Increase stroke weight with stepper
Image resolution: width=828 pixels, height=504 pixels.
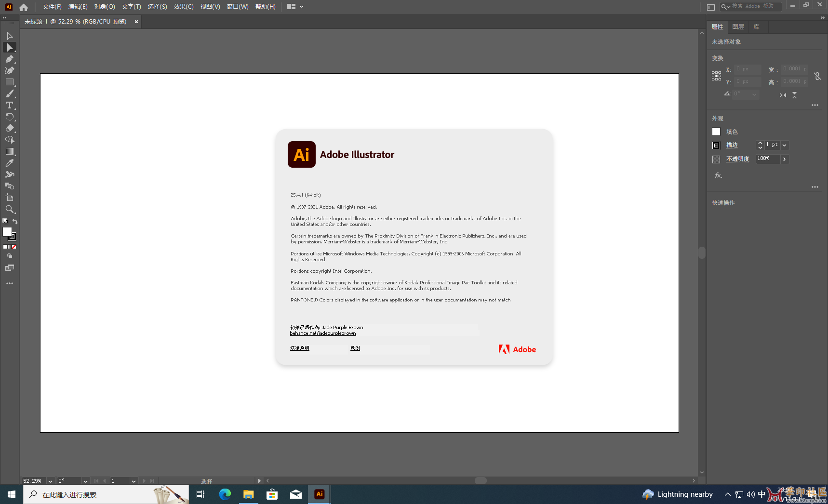click(760, 143)
